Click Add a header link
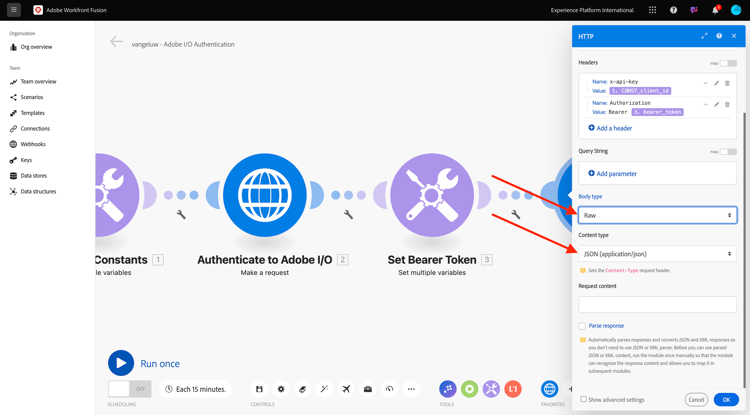The image size is (750, 415). [610, 128]
